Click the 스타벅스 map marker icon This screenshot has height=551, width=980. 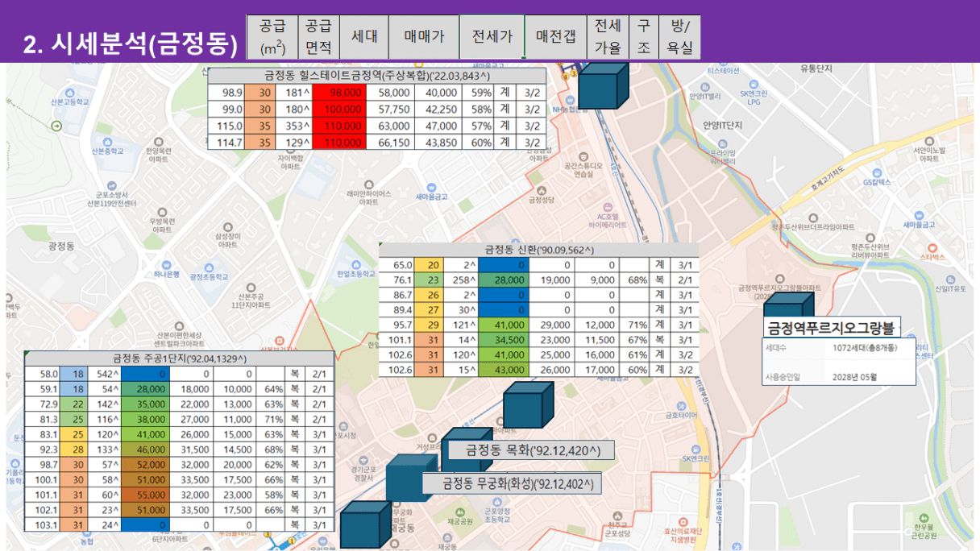pyautogui.click(x=932, y=247)
